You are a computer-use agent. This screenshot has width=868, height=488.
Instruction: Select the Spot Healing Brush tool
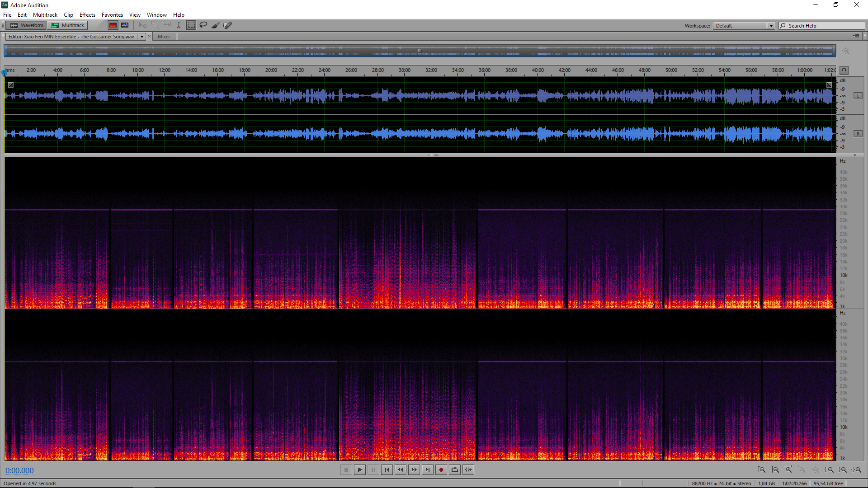click(x=228, y=25)
